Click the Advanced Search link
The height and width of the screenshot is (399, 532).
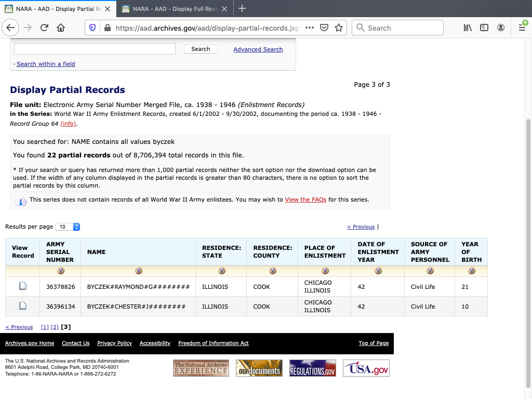click(258, 49)
